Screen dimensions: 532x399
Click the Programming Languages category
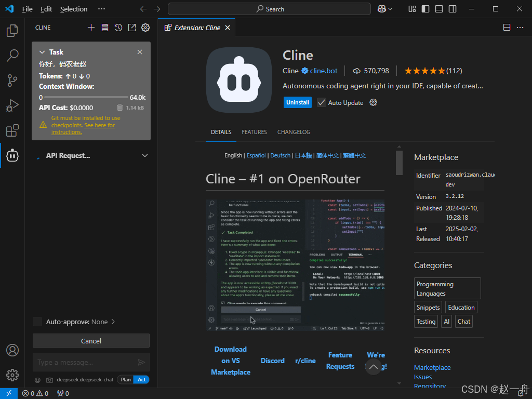coord(447,289)
